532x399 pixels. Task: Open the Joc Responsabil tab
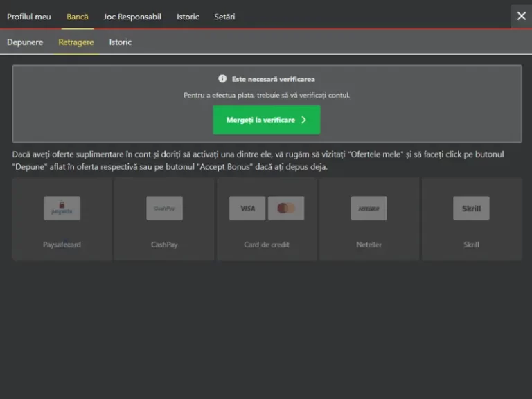(132, 17)
